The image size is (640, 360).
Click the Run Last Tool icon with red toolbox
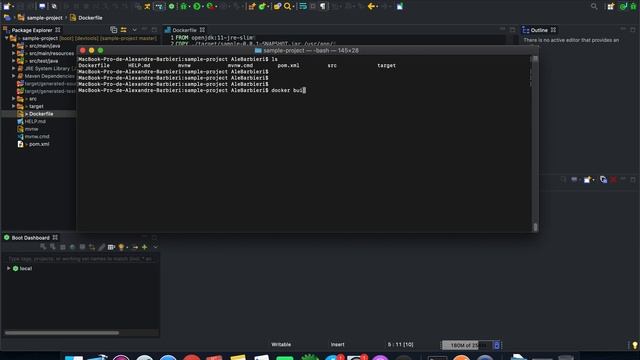tap(211, 6)
